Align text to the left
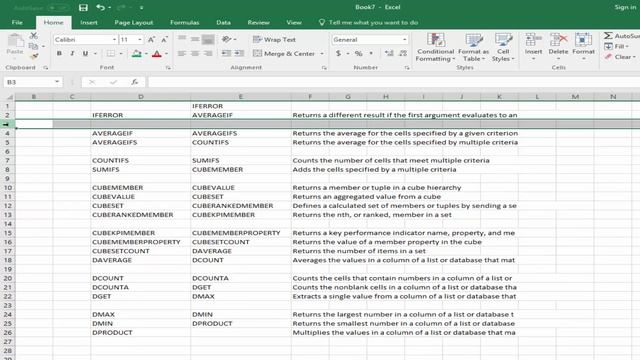Screen dimensions: 640x360 [182, 53]
